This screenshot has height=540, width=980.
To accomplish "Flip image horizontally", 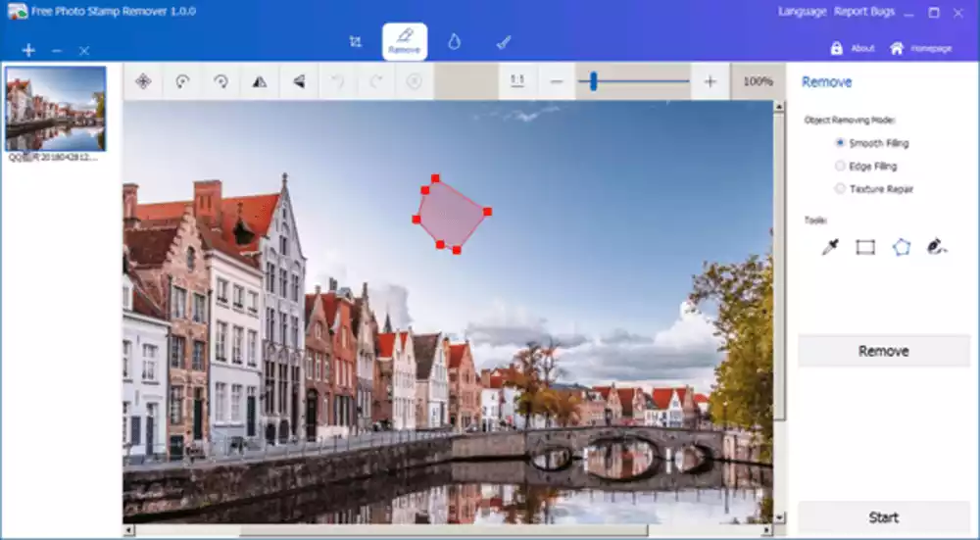I will point(260,81).
